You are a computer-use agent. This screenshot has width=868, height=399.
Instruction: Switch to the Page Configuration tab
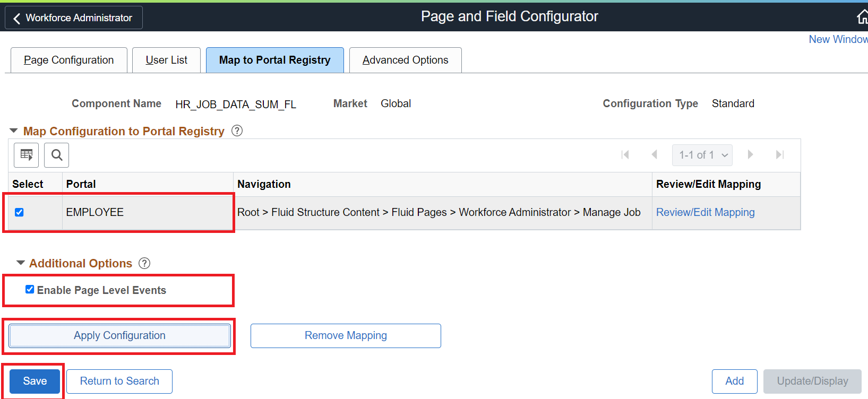[69, 60]
